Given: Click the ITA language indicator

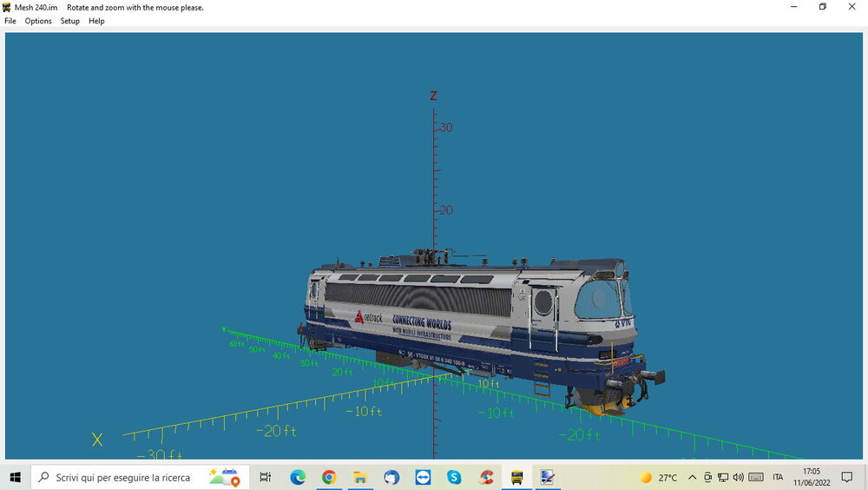Looking at the screenshot, I should tap(778, 477).
